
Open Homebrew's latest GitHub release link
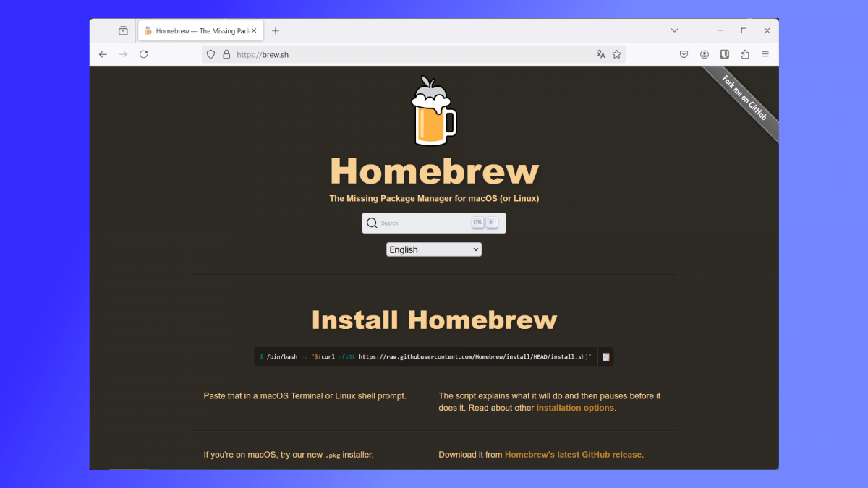point(573,455)
